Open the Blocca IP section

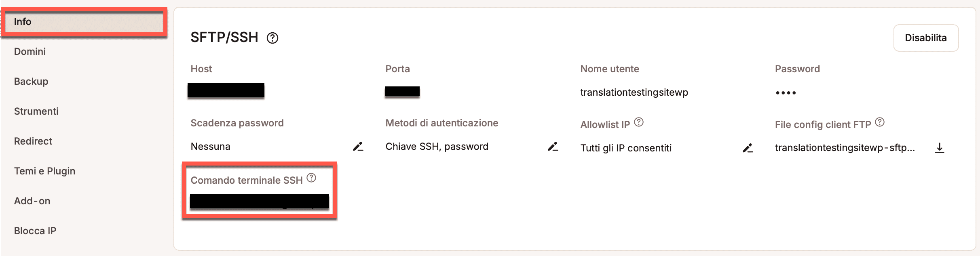click(35, 231)
